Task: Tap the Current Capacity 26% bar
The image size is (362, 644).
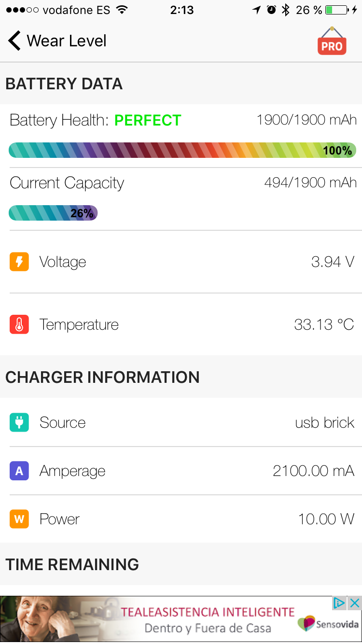Action: pyautogui.click(x=53, y=213)
